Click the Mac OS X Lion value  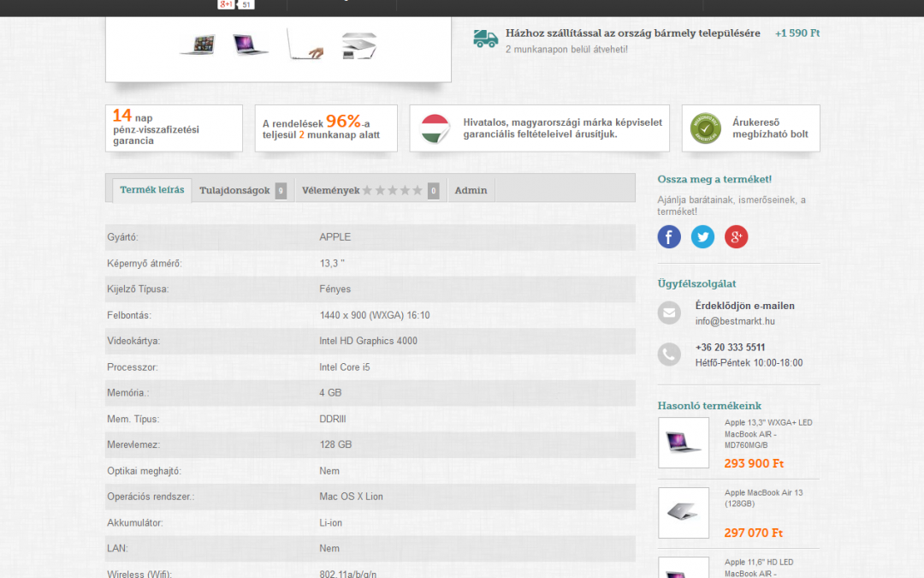[352, 497]
